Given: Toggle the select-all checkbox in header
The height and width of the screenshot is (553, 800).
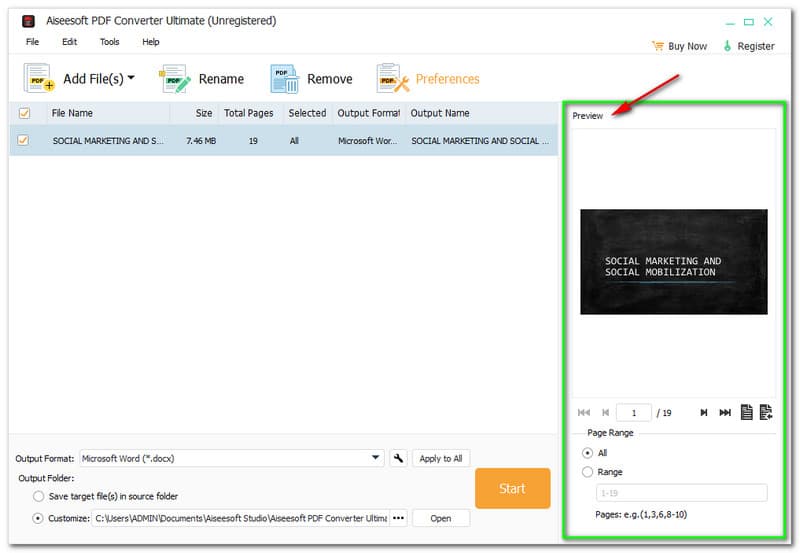Looking at the screenshot, I should 24,113.
